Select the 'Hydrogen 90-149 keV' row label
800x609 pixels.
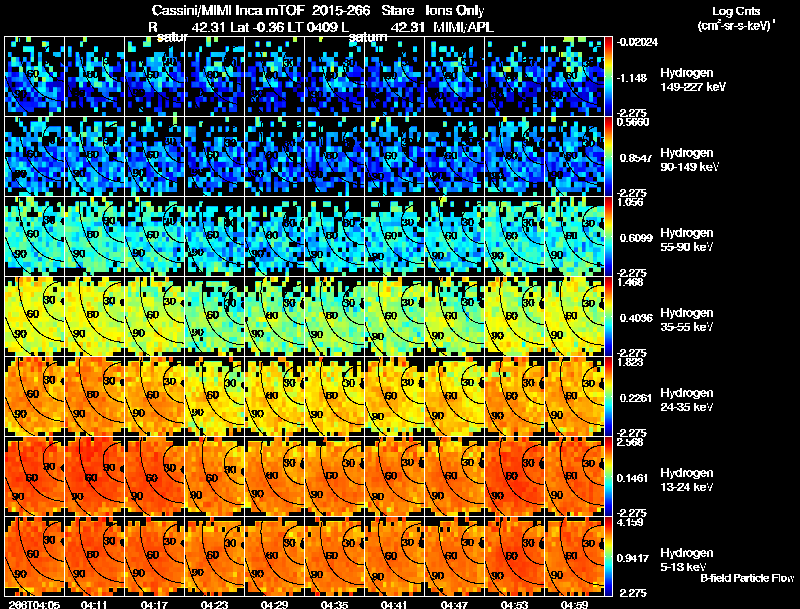689,160
